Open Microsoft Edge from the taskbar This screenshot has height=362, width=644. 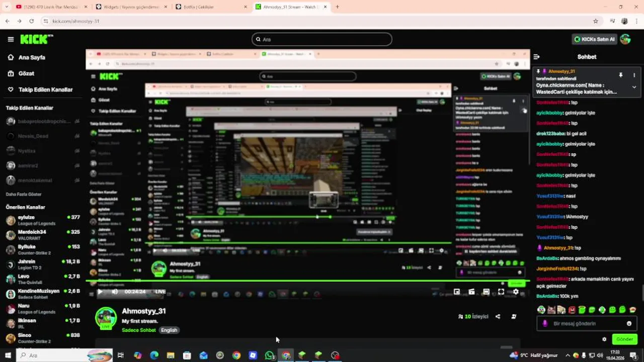tap(154, 355)
